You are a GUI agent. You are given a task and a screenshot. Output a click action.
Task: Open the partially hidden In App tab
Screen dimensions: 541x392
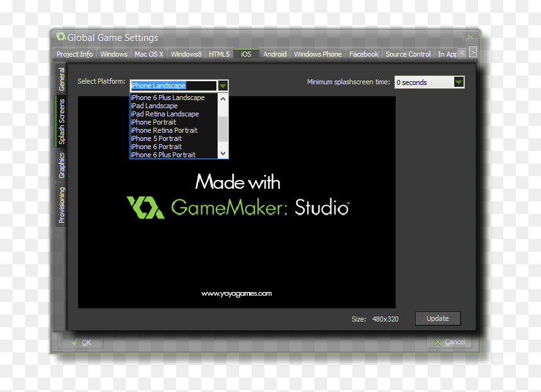click(x=447, y=54)
